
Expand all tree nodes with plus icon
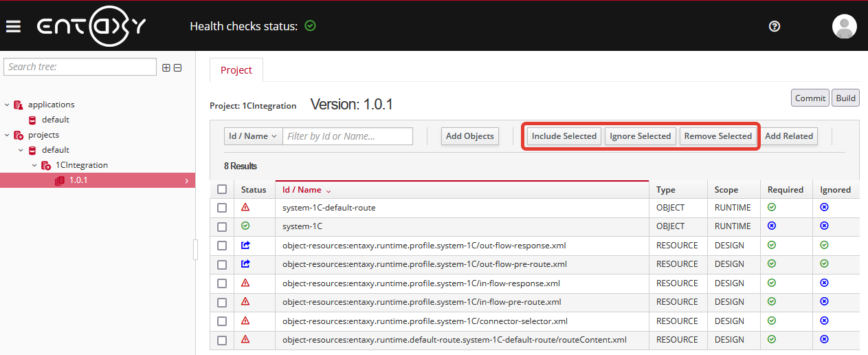[x=166, y=67]
